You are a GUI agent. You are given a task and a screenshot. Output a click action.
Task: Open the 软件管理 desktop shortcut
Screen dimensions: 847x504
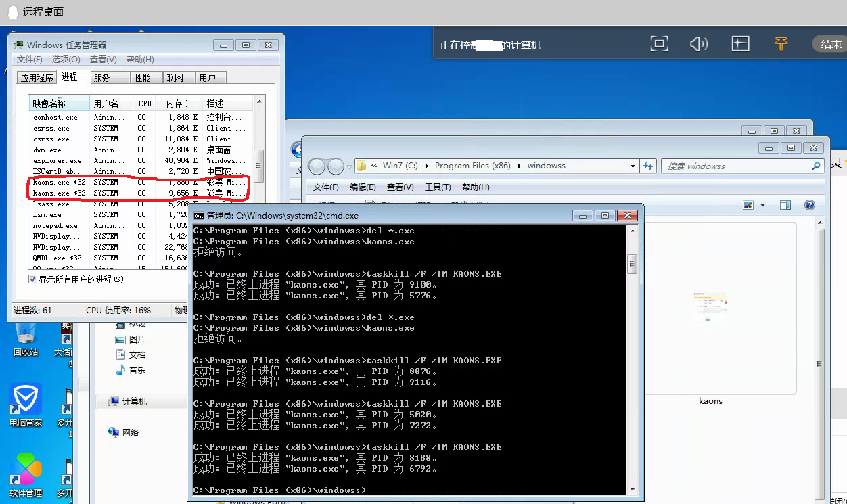coord(26,474)
